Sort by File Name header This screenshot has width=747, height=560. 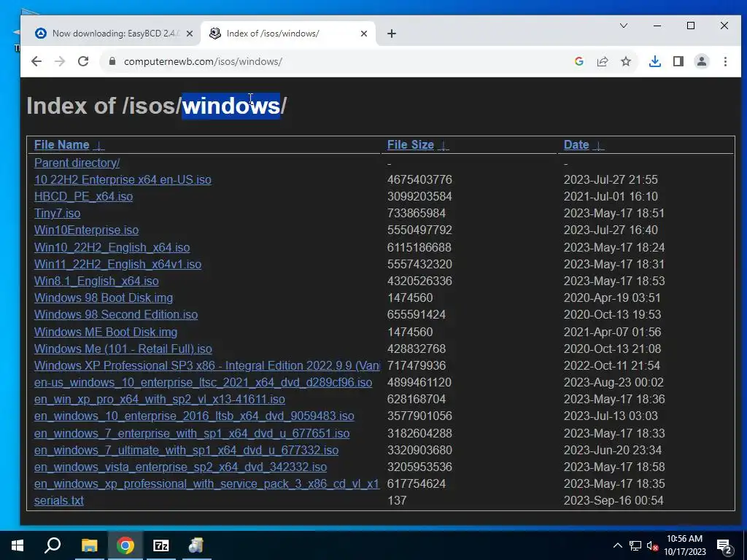tap(62, 145)
